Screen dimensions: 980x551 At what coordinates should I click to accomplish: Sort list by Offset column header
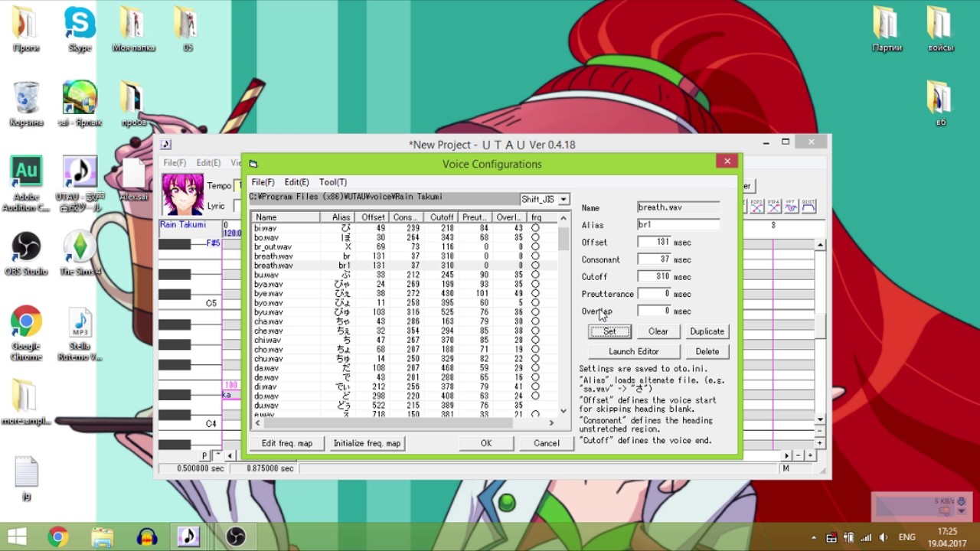[x=371, y=217]
